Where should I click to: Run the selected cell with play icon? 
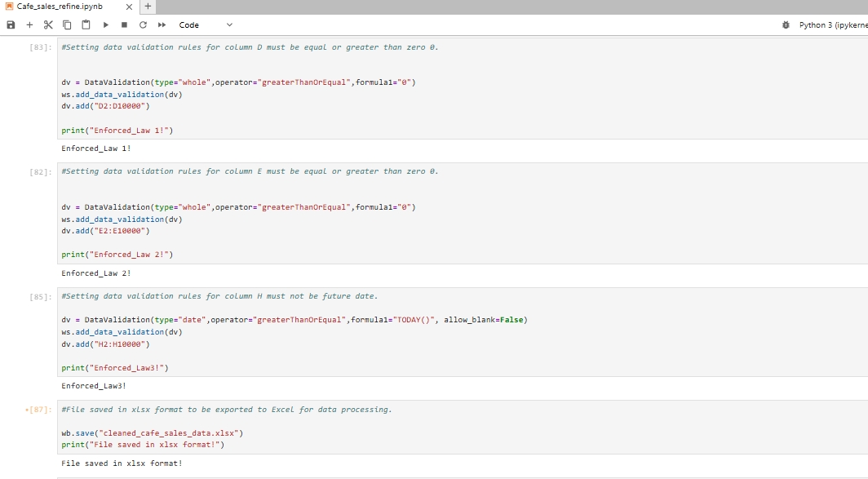(106, 25)
